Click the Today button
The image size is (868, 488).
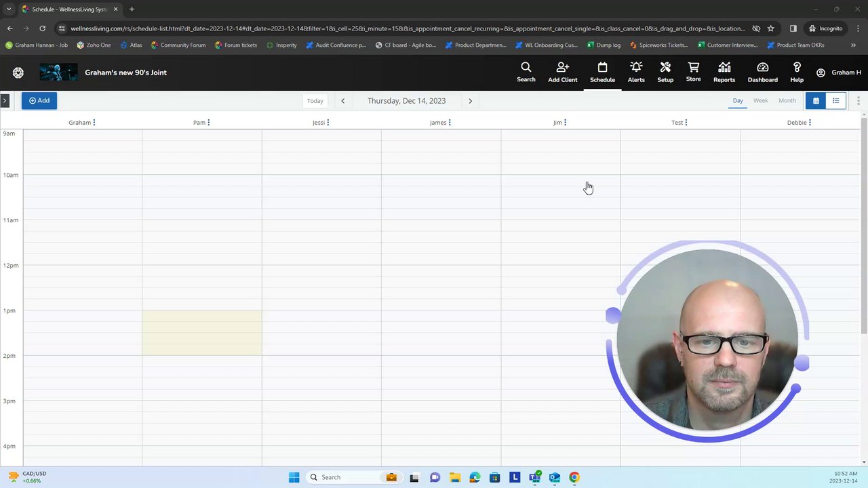pyautogui.click(x=315, y=101)
